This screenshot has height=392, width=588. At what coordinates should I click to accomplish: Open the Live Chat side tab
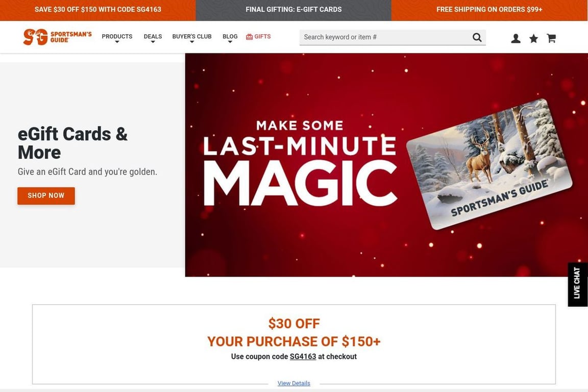point(577,284)
